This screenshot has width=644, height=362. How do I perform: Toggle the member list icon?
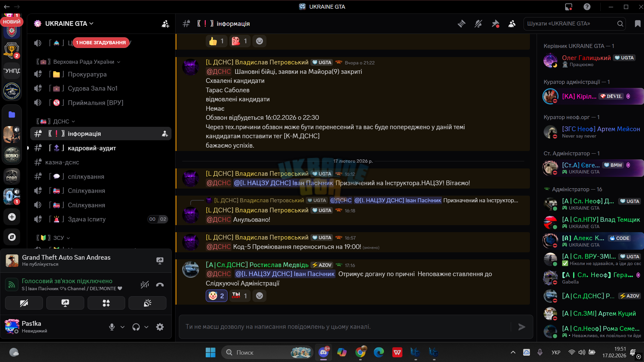(512, 24)
